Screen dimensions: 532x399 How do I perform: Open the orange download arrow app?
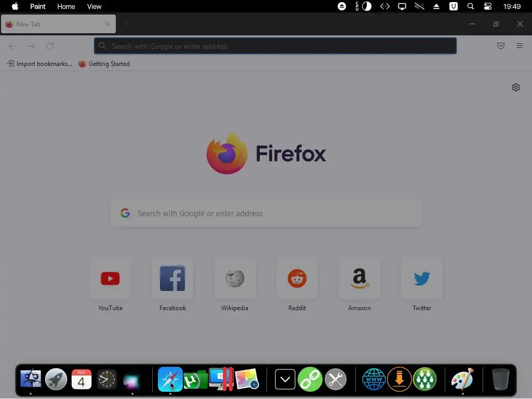pos(400,379)
